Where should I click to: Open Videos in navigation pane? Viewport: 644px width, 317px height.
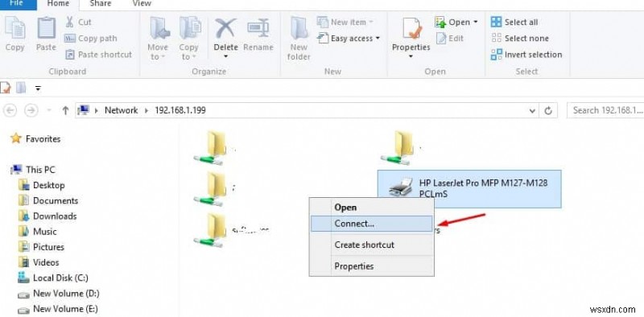pyautogui.click(x=39, y=262)
